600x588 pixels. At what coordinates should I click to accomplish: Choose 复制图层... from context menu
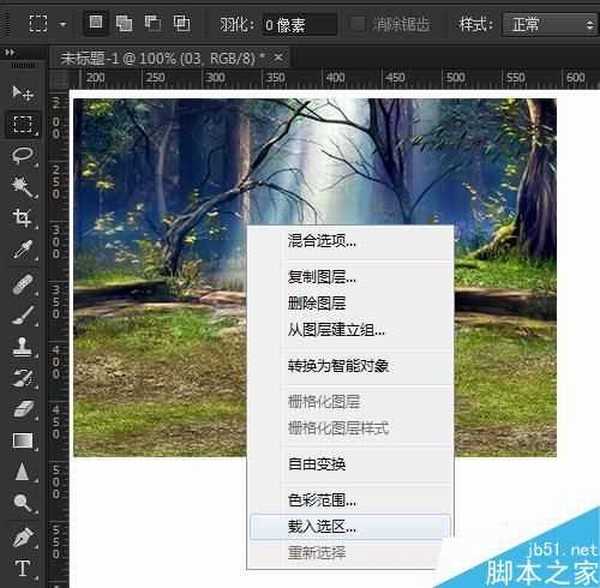click(x=351, y=277)
